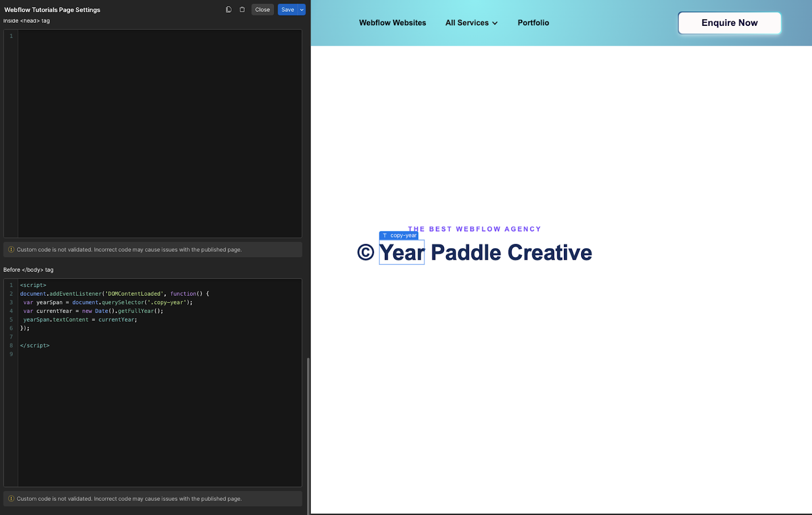Viewport: 812px width, 515px height.
Task: Click the getFullYear() code line
Action: pos(93,311)
